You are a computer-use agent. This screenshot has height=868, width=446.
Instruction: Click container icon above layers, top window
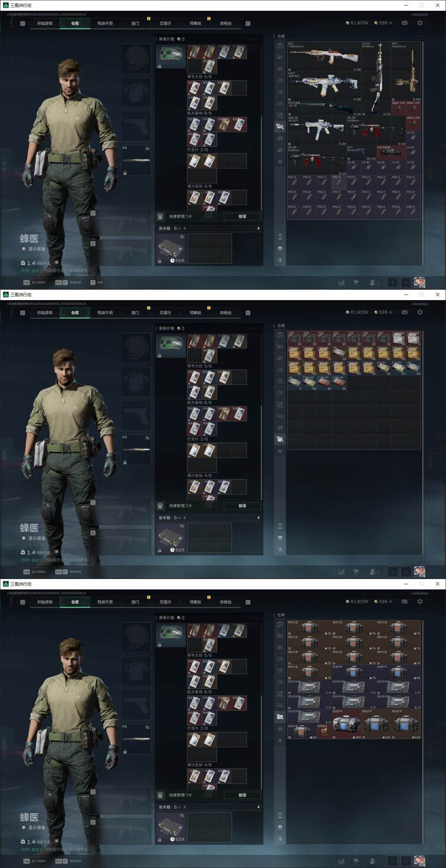pyautogui.click(x=280, y=237)
